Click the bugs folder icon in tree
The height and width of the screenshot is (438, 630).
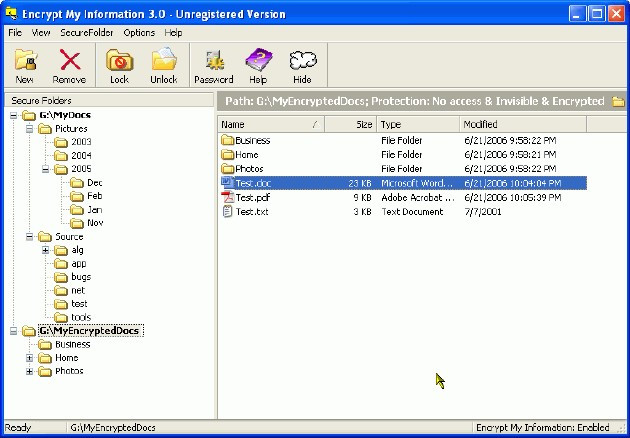pos(61,277)
